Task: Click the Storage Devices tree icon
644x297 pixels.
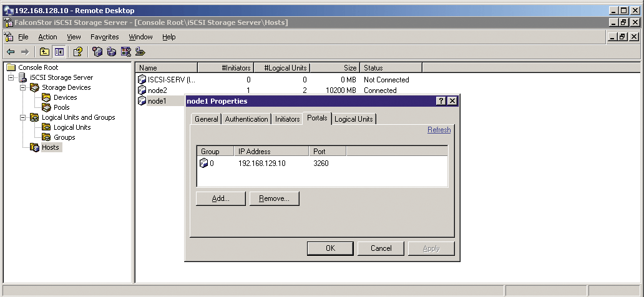Action: 34,87
